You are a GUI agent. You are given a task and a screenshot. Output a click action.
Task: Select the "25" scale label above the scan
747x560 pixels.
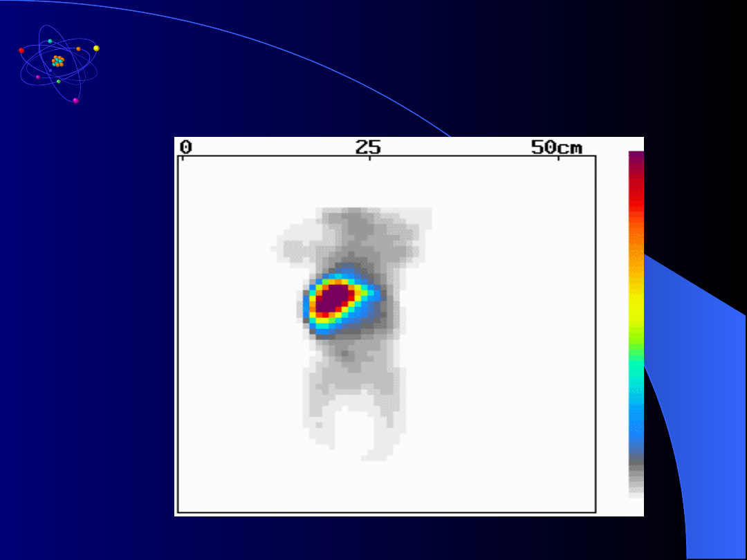pos(369,147)
